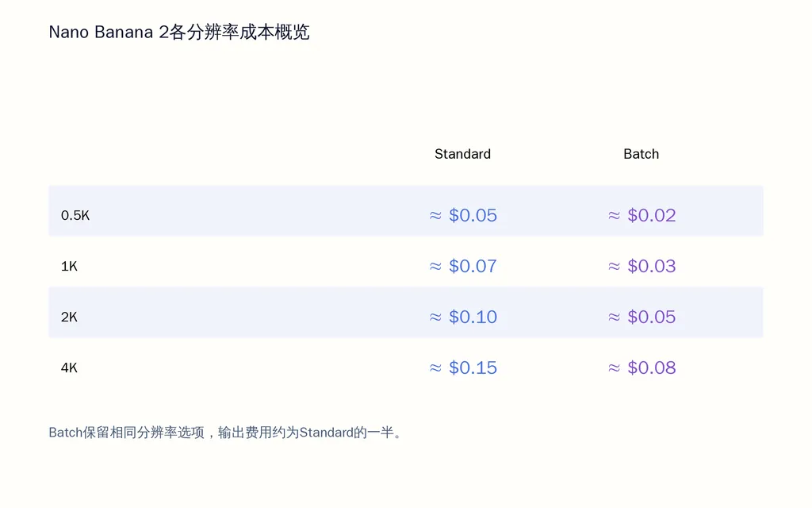
Task: Select the Batch price ≈ $0.03
Action: (x=642, y=266)
